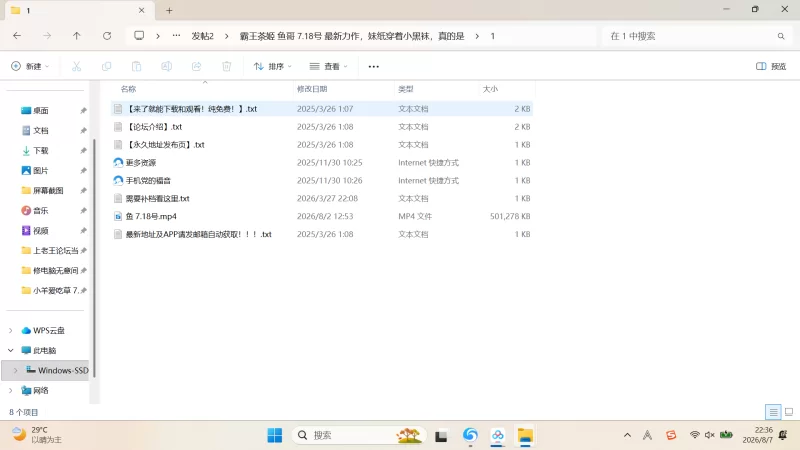Click the Share icon in toolbar
Image resolution: width=800 pixels, height=450 pixels.
tap(196, 66)
